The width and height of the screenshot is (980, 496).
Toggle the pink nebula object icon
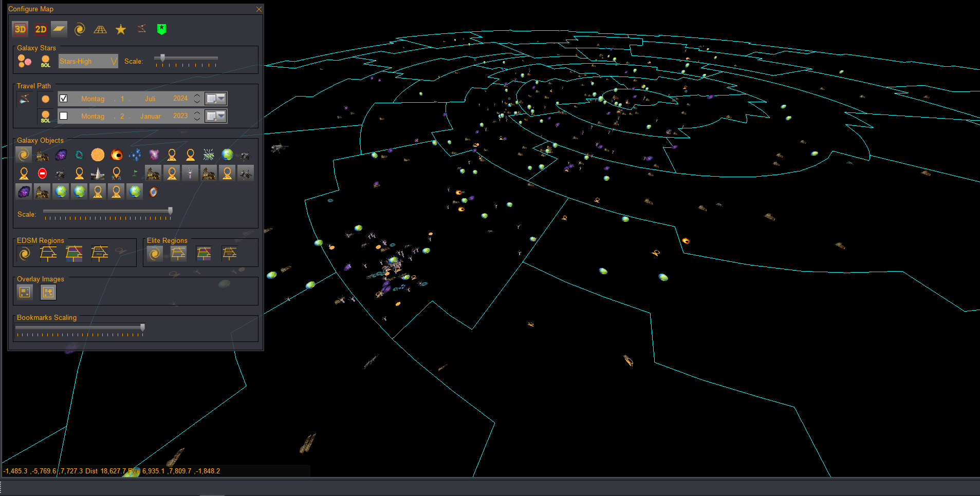pyautogui.click(x=154, y=155)
